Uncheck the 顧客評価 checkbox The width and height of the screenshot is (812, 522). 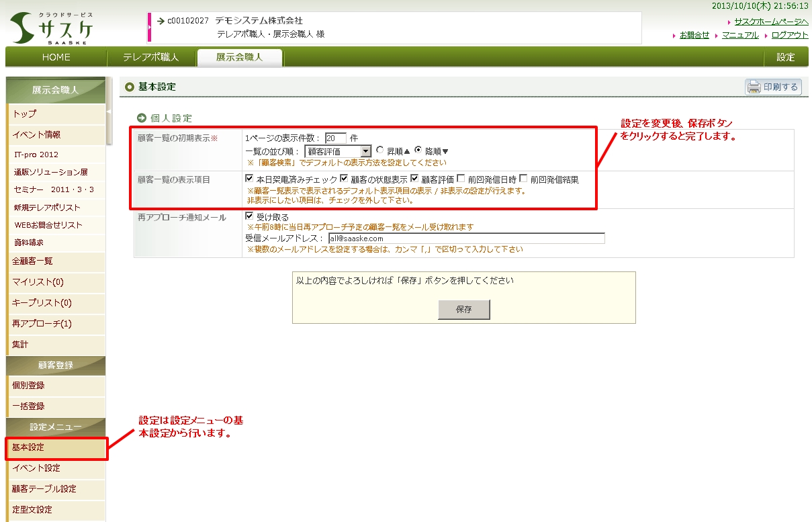[414, 179]
